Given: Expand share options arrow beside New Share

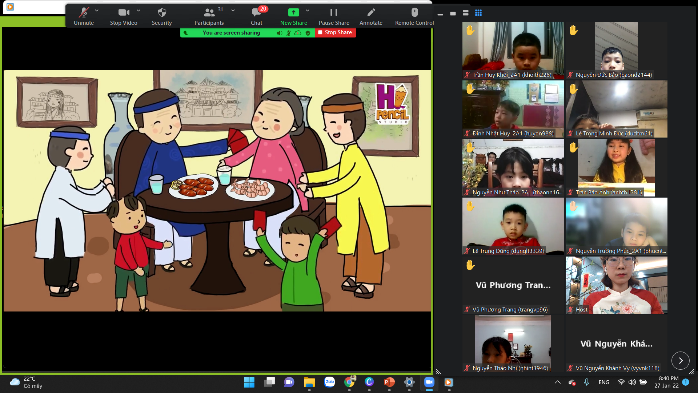Looking at the screenshot, I should (x=308, y=11).
